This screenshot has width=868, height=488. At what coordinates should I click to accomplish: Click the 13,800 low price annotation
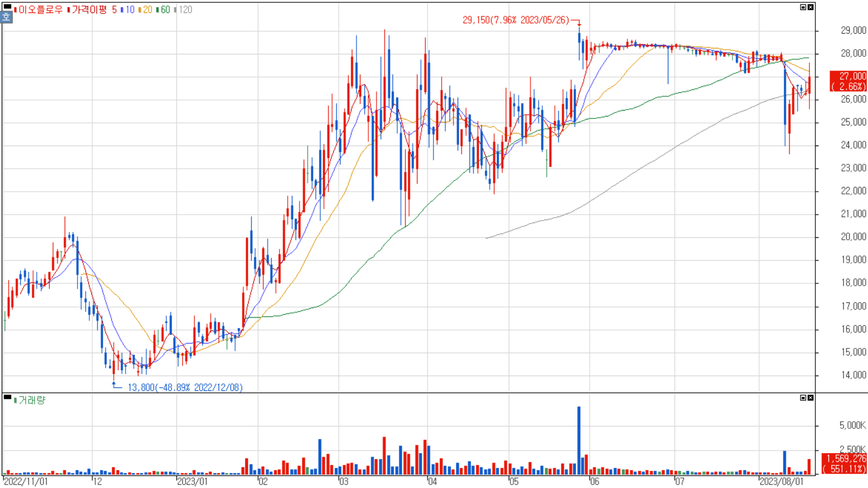185,387
